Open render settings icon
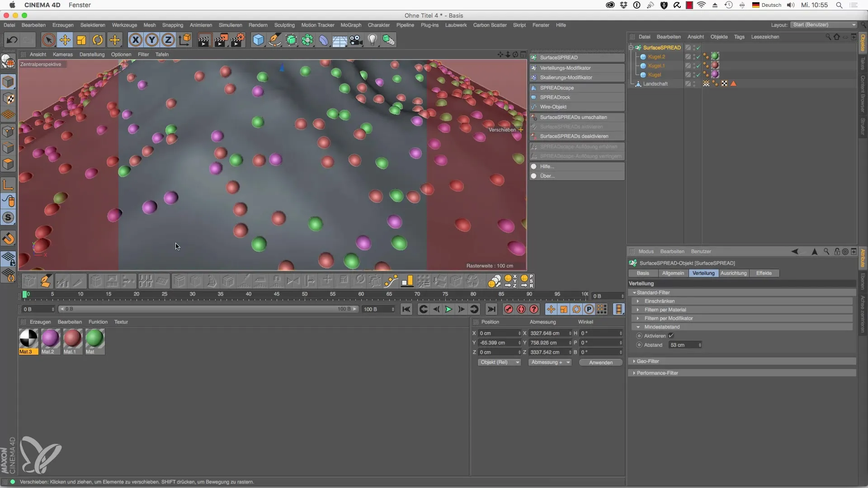 (238, 40)
